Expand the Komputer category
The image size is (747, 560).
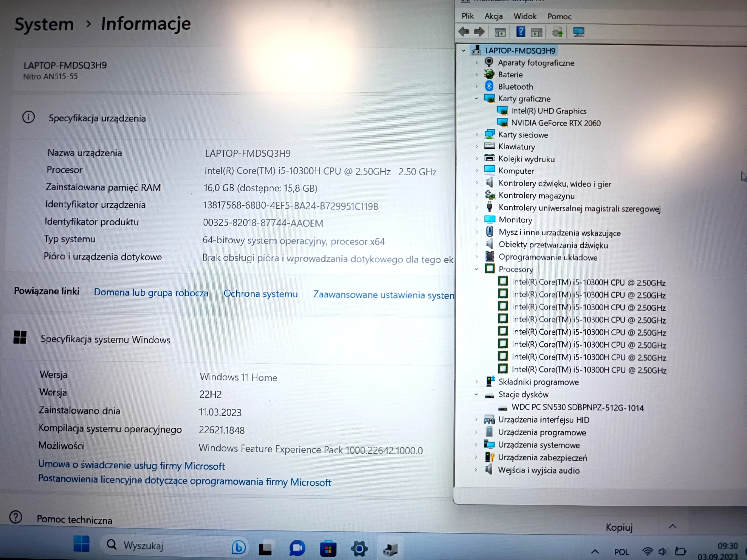point(477,170)
